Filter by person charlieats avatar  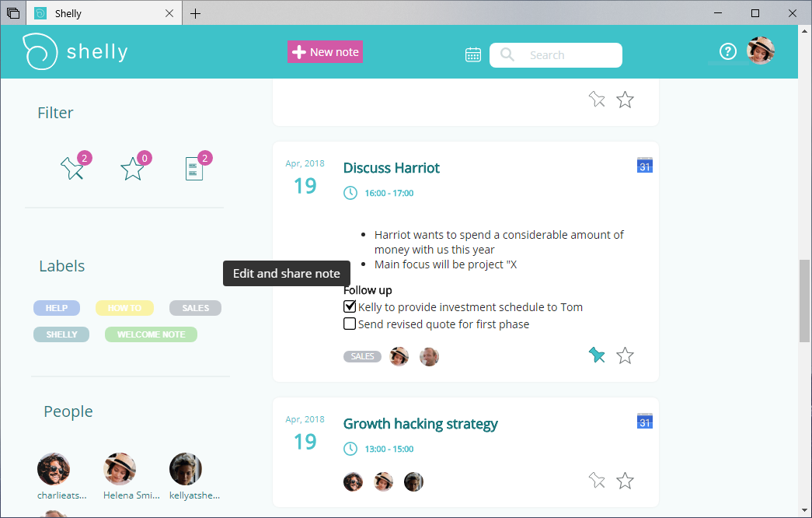[54, 469]
